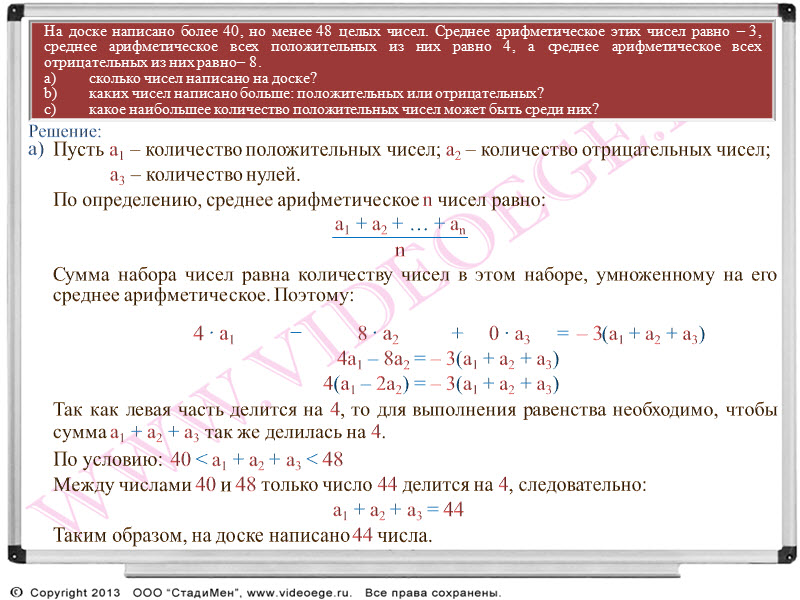The width and height of the screenshot is (800, 600).
Task: Click the fraction numerator "a1 + a2 + … + an"
Action: click(400, 225)
